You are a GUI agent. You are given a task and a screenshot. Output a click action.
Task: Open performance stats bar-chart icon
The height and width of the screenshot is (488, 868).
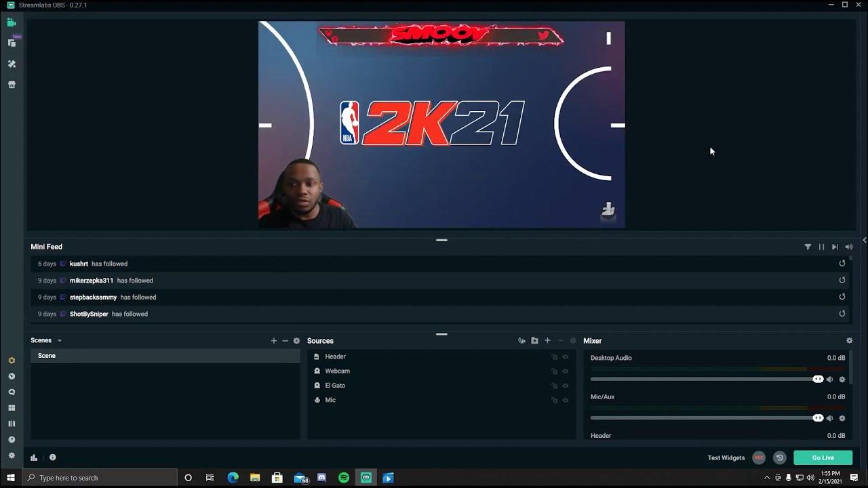(34, 458)
